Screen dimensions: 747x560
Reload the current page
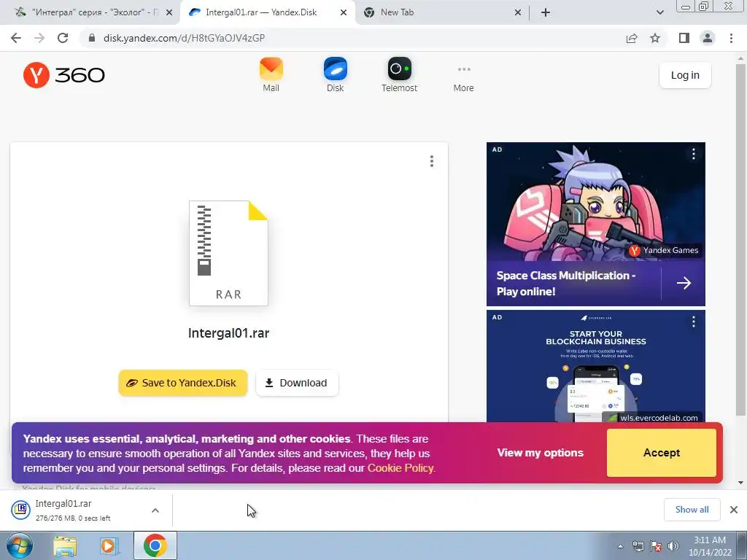63,38
